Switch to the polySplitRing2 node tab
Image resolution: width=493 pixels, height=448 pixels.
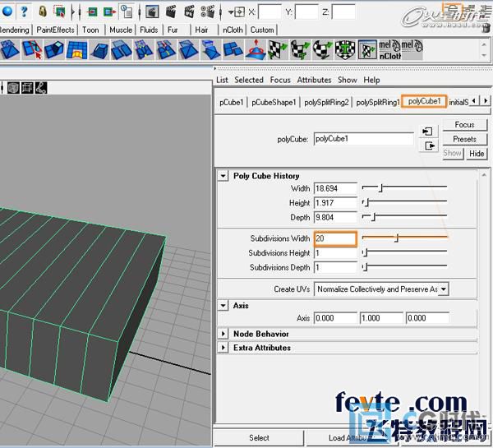pyautogui.click(x=326, y=102)
